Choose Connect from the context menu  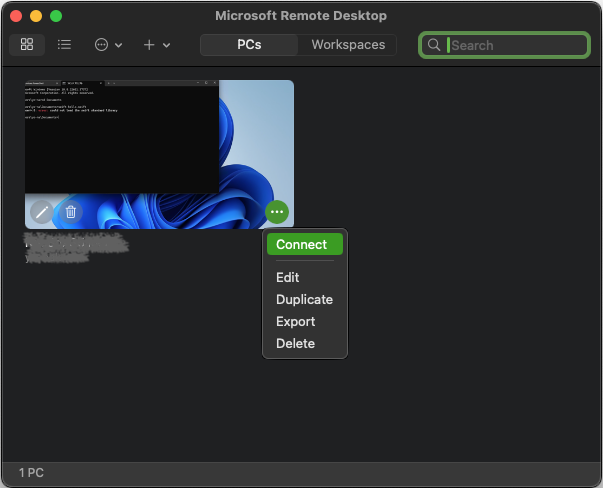click(305, 244)
